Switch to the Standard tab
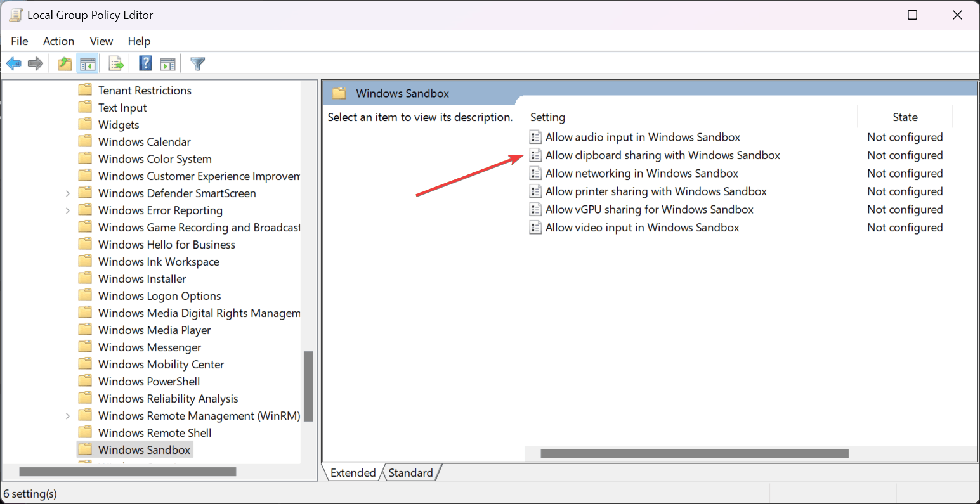Screen dimensions: 980x504 click(410, 472)
